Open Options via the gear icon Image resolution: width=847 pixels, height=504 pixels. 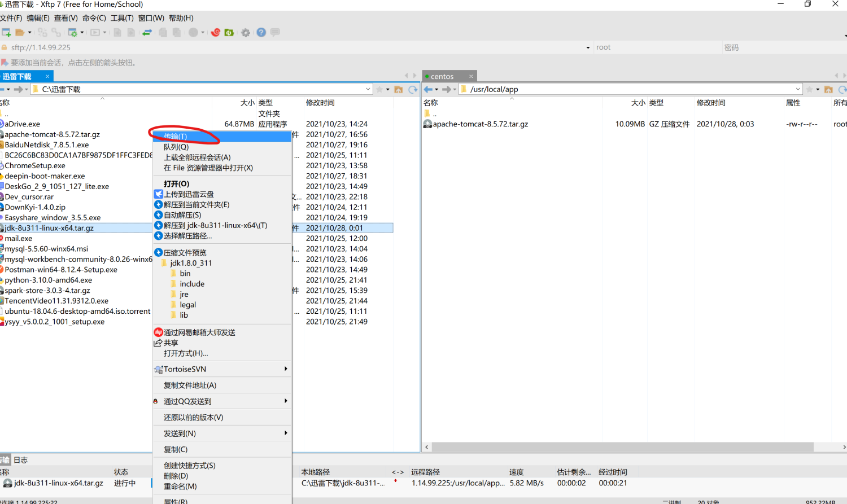pos(246,33)
